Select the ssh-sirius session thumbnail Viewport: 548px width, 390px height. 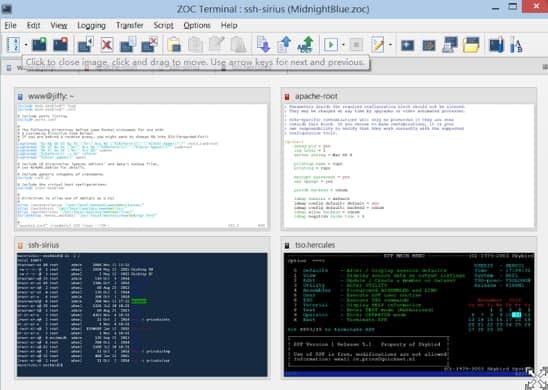(x=142, y=308)
